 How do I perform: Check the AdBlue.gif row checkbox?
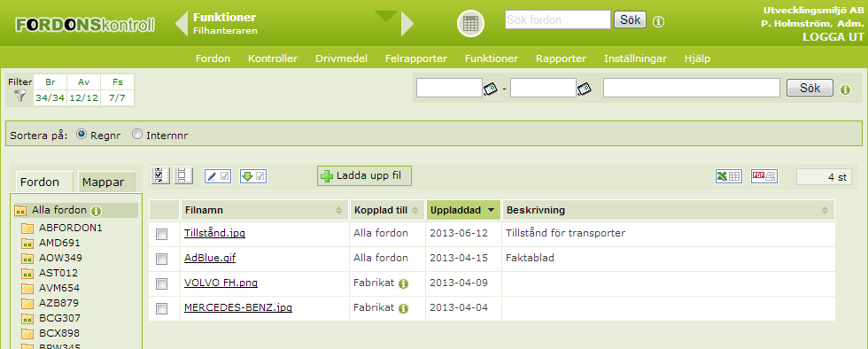click(161, 259)
